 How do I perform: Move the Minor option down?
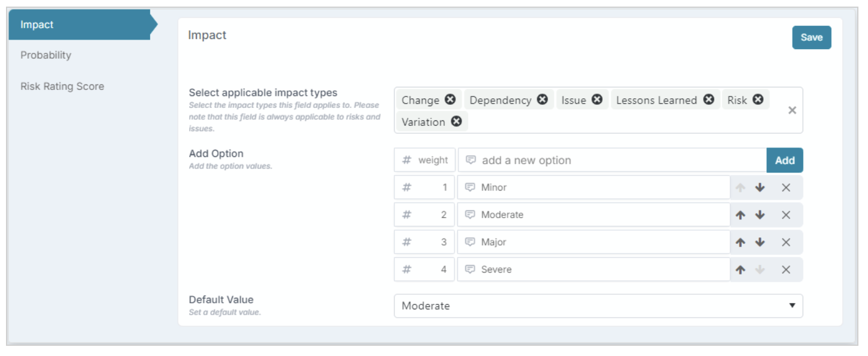click(x=760, y=188)
